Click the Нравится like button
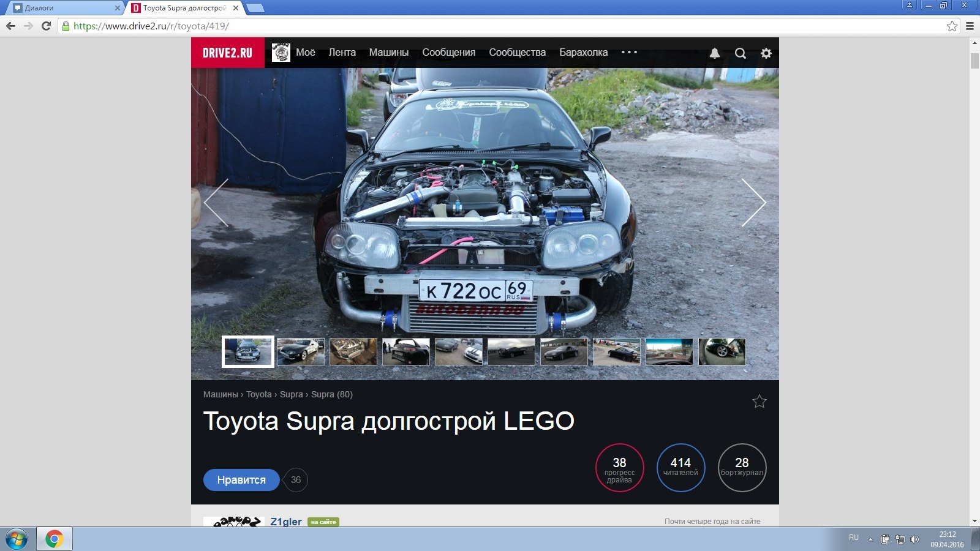The image size is (980, 551). click(x=241, y=480)
